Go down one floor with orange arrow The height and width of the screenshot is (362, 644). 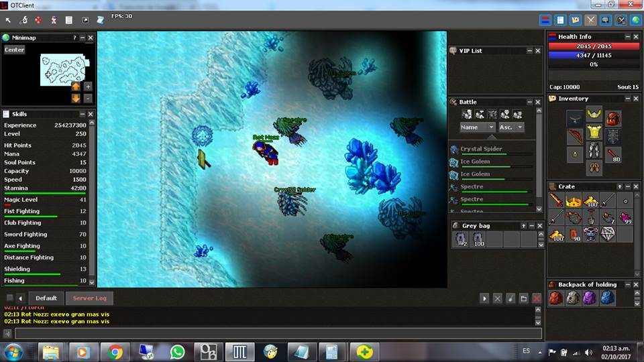coord(76,99)
